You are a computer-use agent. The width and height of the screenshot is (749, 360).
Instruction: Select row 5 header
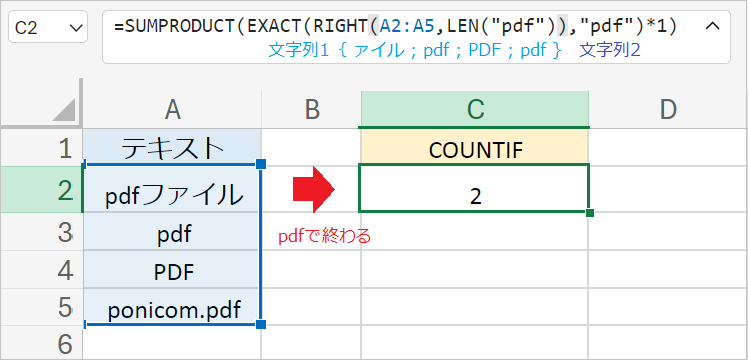click(x=42, y=307)
